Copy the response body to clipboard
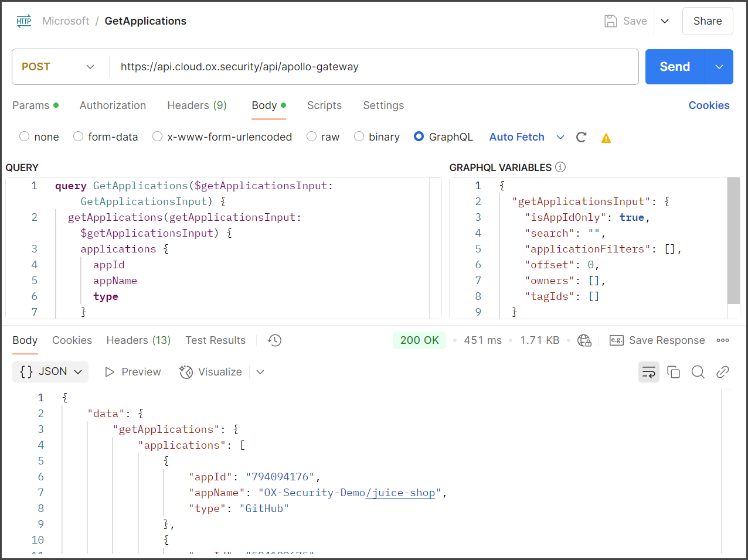Image resolution: width=748 pixels, height=560 pixels. point(674,372)
